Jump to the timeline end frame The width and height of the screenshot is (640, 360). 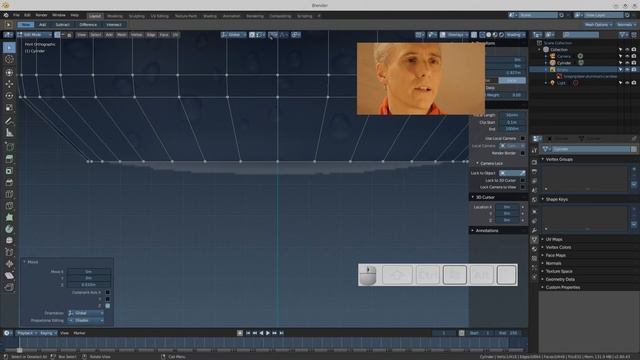(281, 333)
